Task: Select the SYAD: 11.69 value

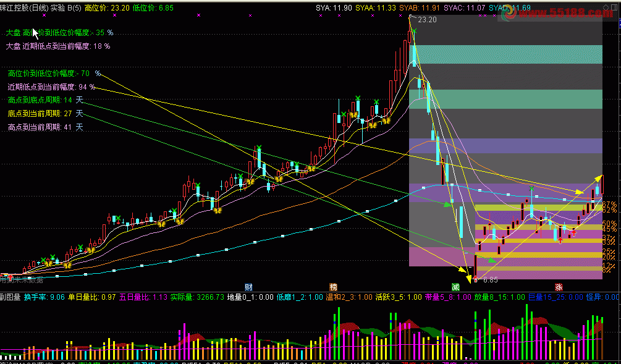Action: [x=510, y=8]
